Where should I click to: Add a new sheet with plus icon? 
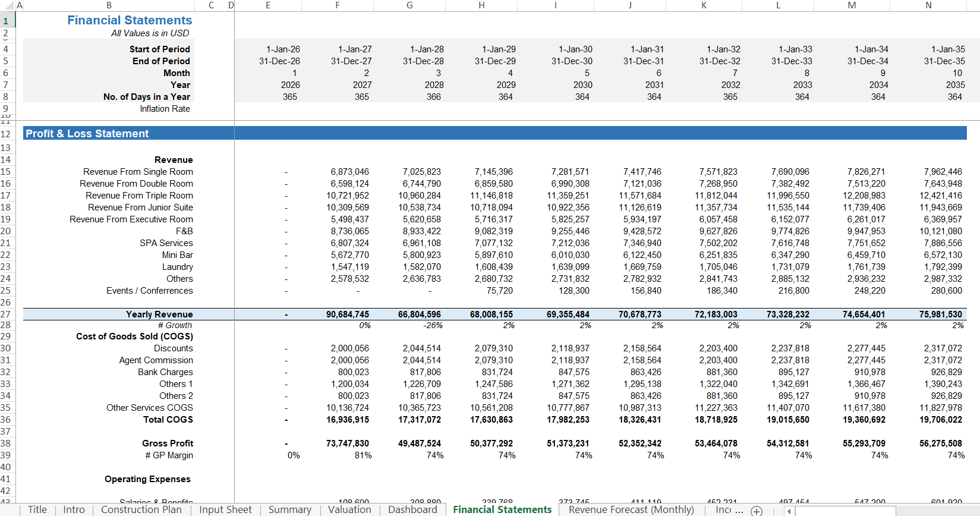(756, 511)
